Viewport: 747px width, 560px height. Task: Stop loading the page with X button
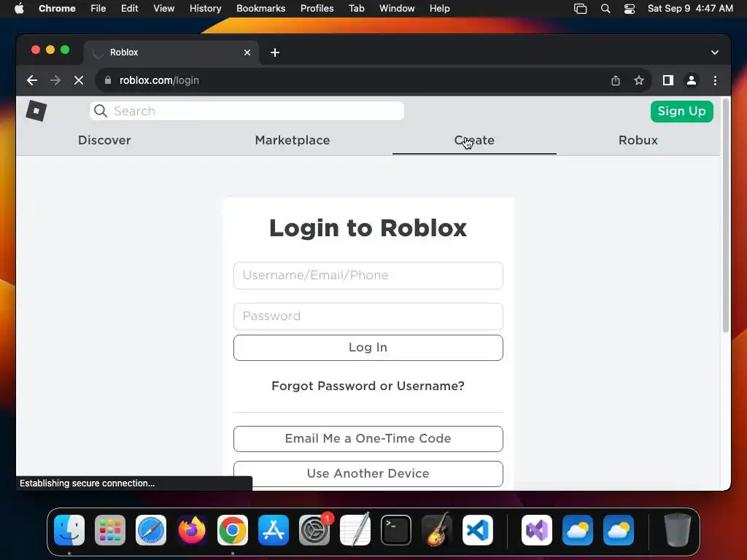point(79,80)
